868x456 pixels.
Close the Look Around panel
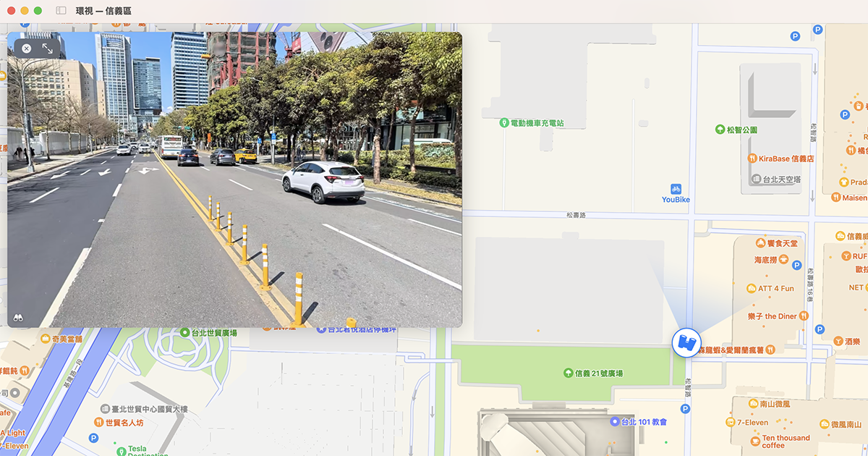point(25,48)
